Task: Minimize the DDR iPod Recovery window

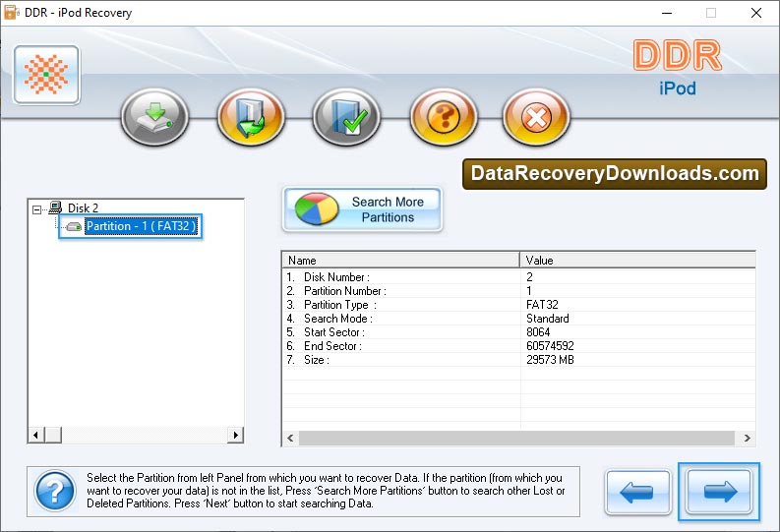Action: [667, 13]
